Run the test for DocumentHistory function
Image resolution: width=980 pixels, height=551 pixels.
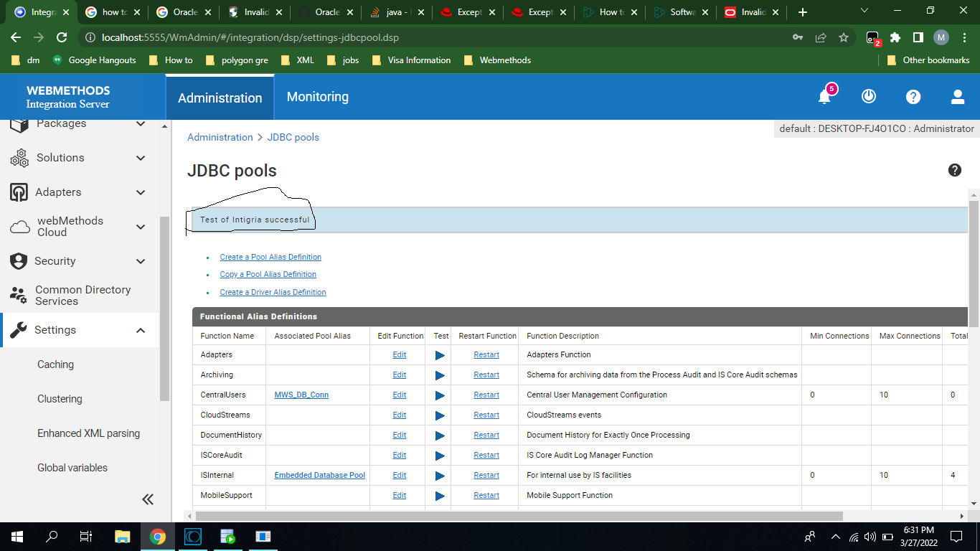click(x=440, y=435)
